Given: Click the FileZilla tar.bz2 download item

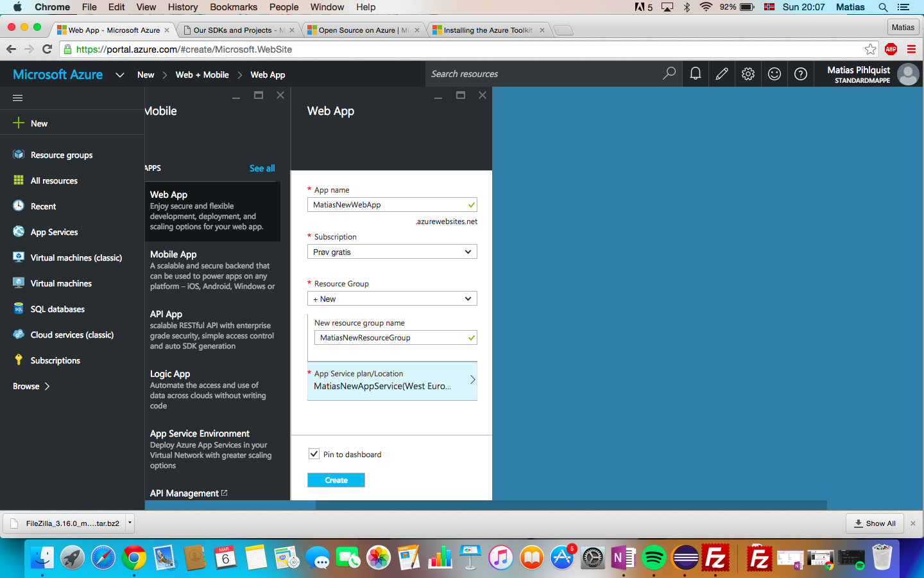Looking at the screenshot, I should [65, 523].
